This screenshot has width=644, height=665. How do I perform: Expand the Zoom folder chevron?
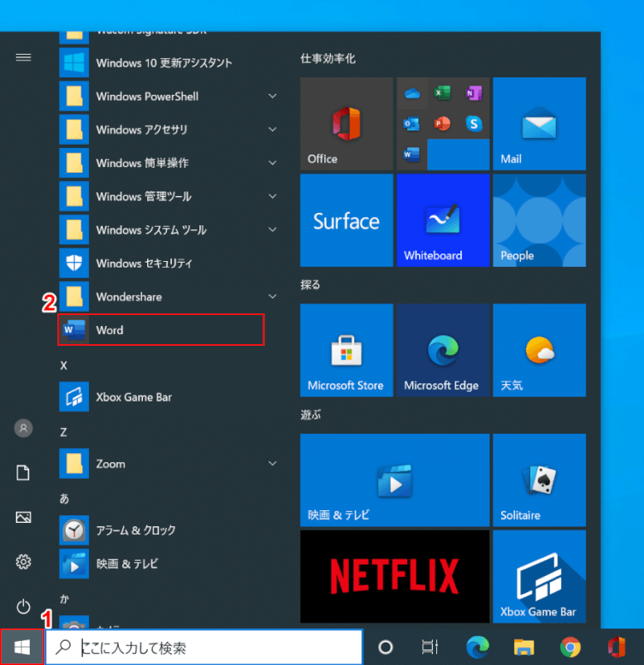[273, 464]
